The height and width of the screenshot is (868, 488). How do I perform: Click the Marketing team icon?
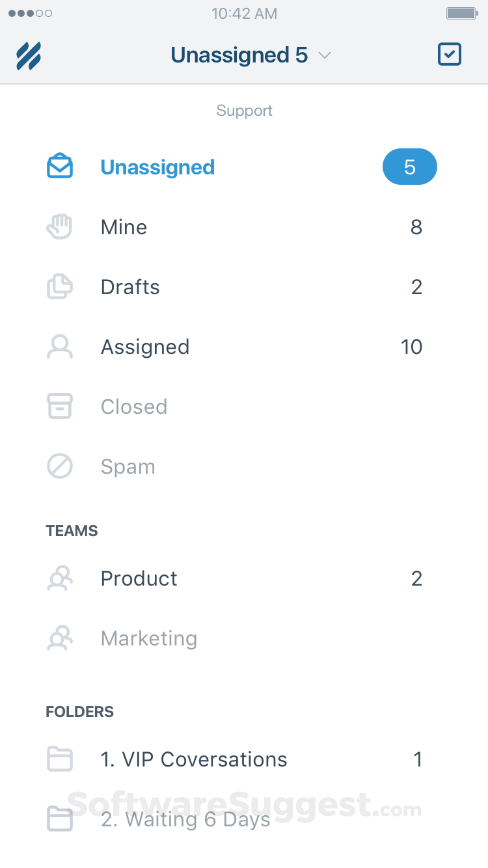59,638
